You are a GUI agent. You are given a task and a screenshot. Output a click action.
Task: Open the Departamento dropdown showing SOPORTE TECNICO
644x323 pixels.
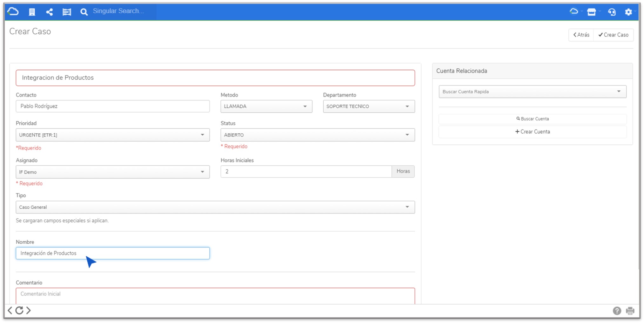369,106
